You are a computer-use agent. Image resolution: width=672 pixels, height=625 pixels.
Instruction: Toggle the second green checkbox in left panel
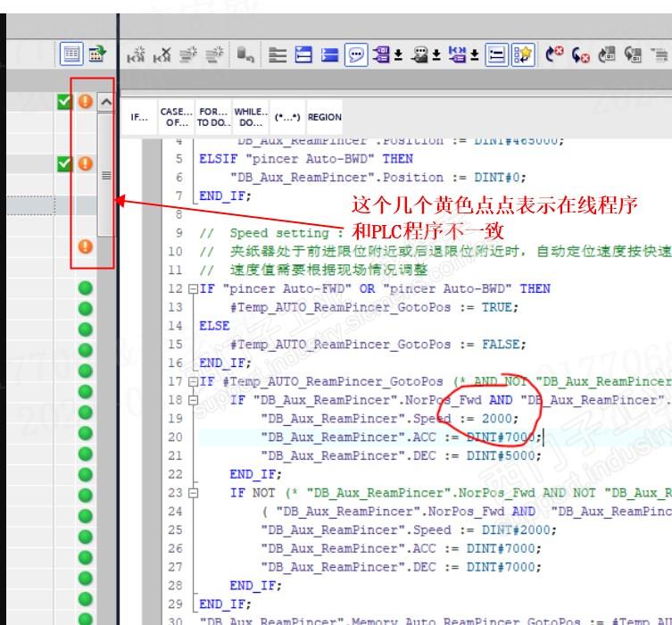coord(64,163)
